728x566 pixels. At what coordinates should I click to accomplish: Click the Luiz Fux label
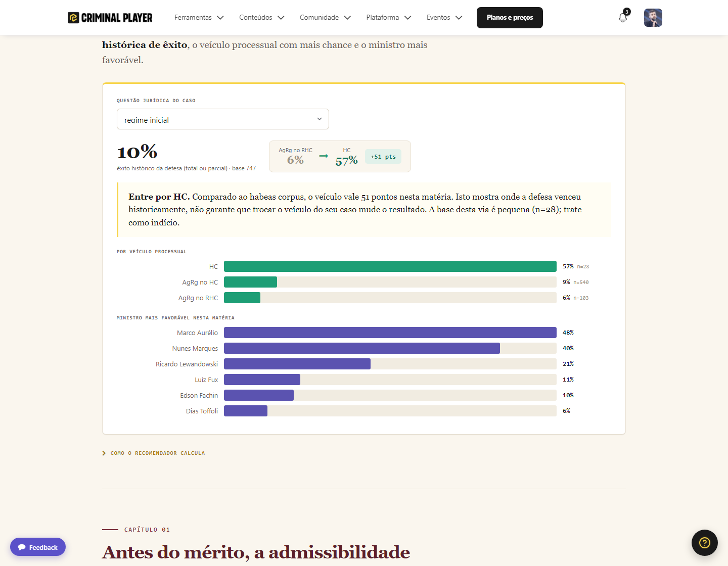pyautogui.click(x=206, y=380)
